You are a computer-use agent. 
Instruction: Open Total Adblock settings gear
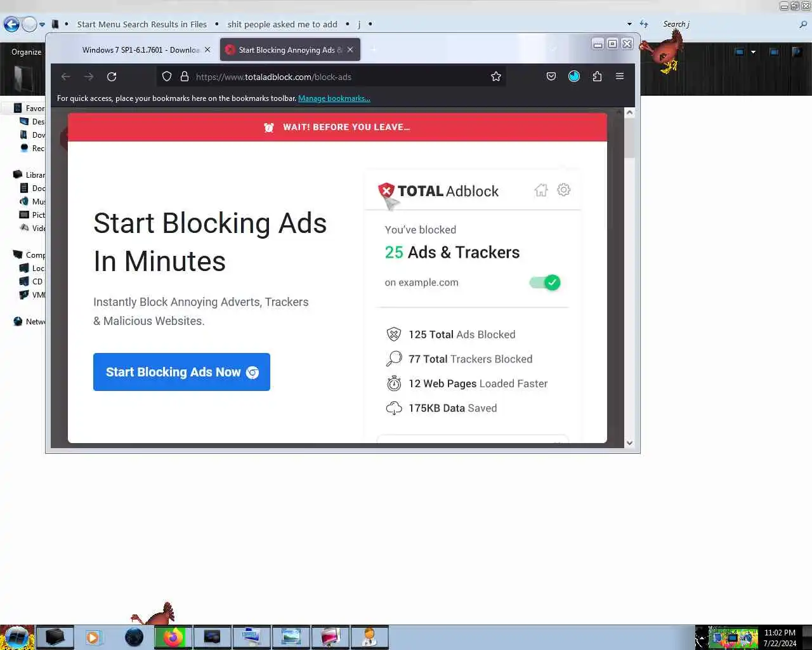(x=564, y=190)
